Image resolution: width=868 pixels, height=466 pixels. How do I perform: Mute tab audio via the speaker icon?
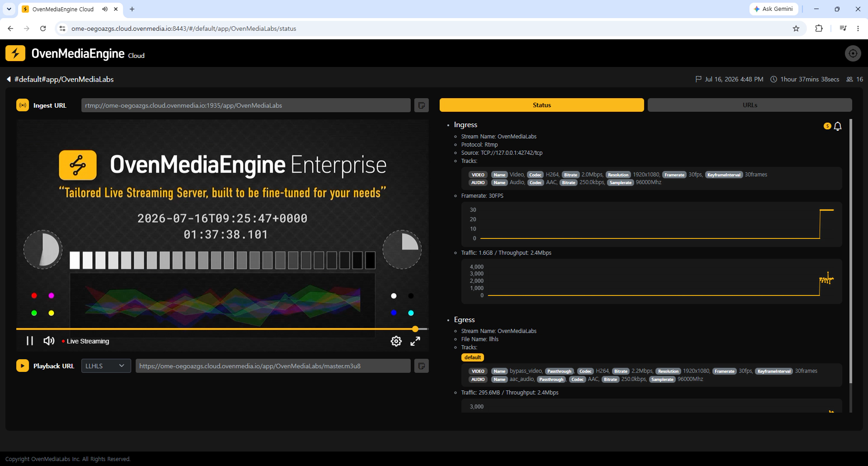tap(105, 9)
